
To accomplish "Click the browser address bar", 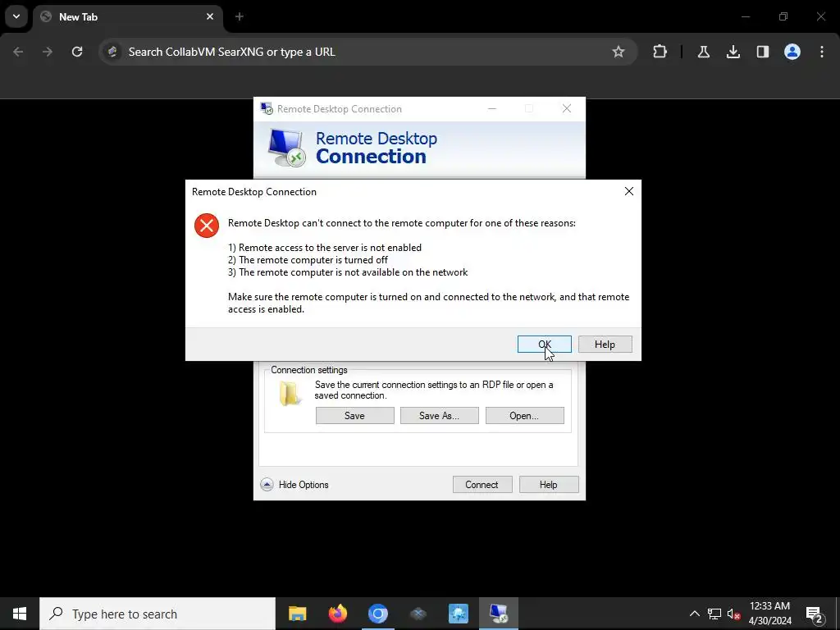I will point(367,52).
